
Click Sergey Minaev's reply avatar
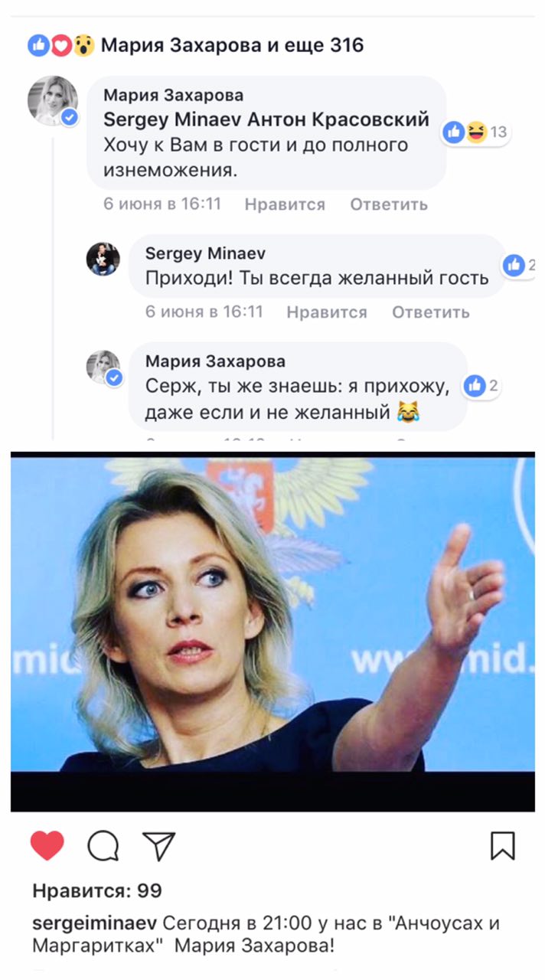pos(103,259)
